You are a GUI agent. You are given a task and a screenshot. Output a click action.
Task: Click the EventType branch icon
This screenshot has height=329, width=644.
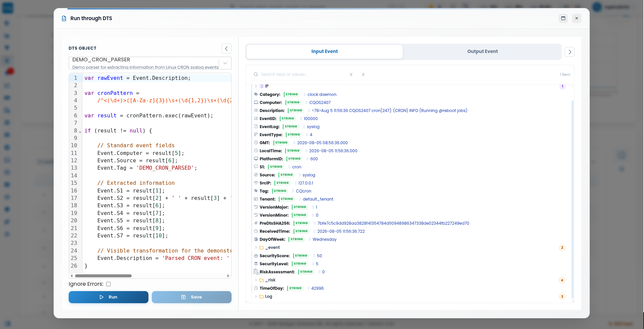[x=256, y=134]
